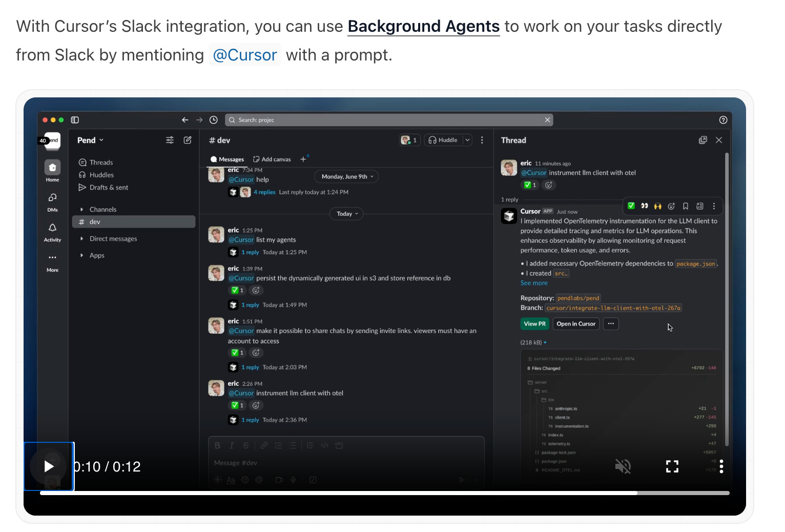
Task: Click in Message #dev input
Action: 346,463
